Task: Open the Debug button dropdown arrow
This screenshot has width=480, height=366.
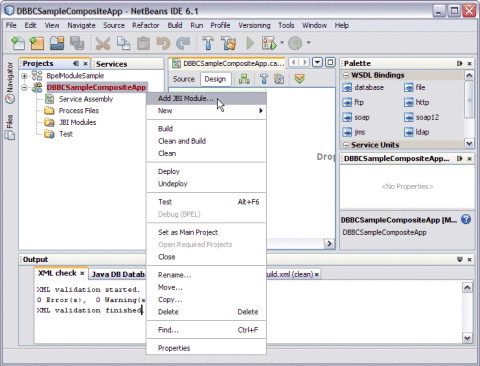Action: (x=282, y=43)
